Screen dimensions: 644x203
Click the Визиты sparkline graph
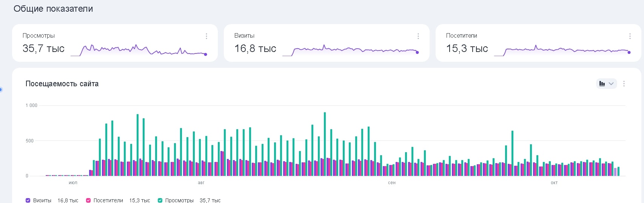point(350,50)
